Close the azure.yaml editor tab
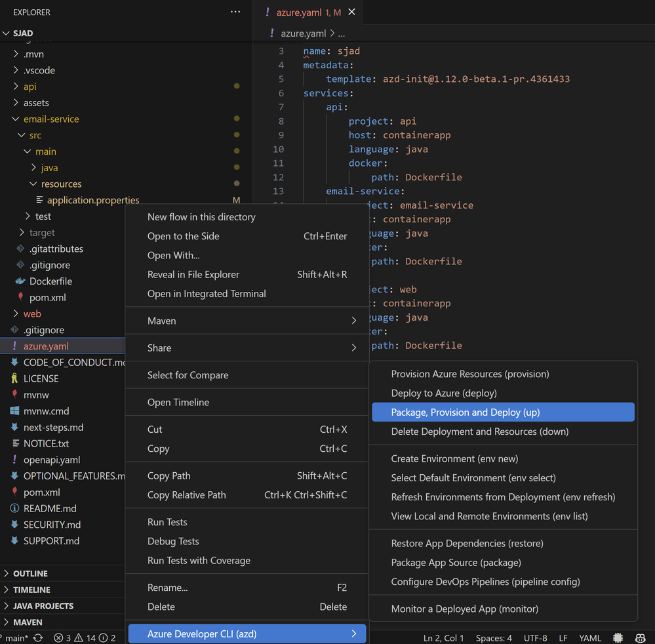 coord(352,12)
